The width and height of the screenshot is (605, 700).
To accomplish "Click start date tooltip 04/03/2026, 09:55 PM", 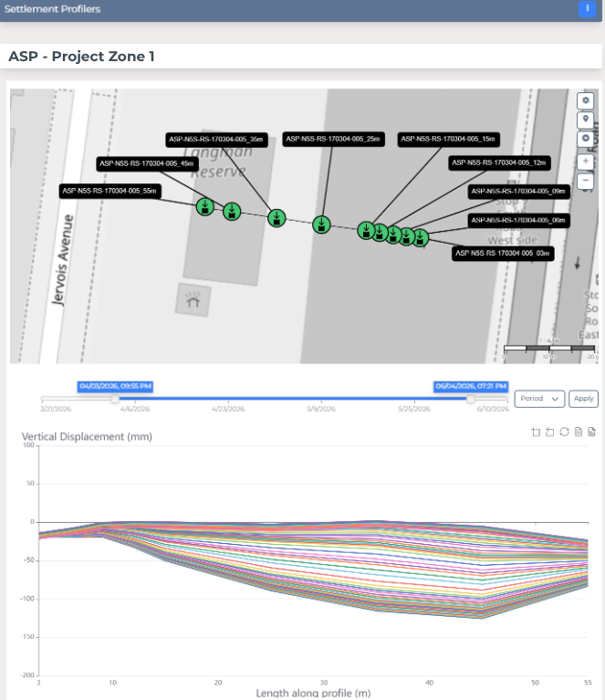I will pos(115,387).
